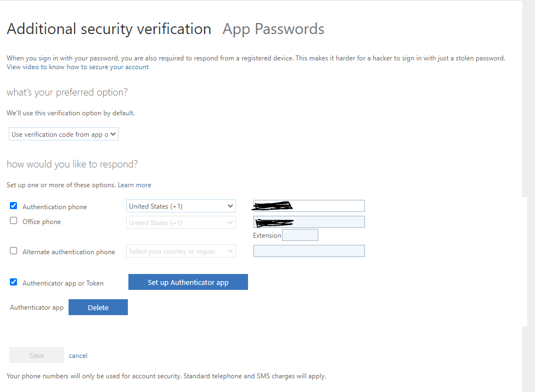Screen dimensions: 535x392
Task: Click the cancel link
Action: pyautogui.click(x=78, y=356)
